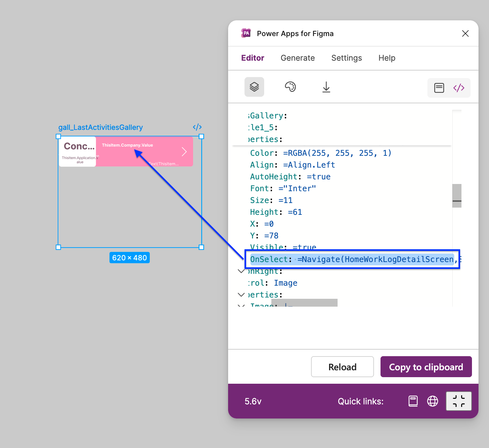Screen dimensions: 489x448
Task: Click the Power Apps plugin logo
Action: click(x=246, y=33)
